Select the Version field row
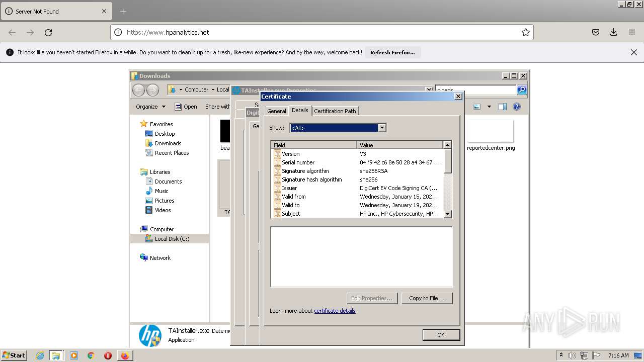 (358, 154)
